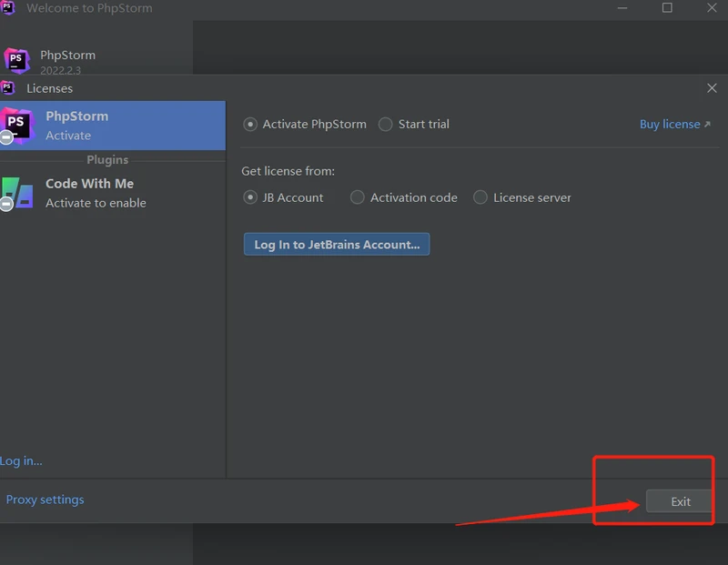Click the Code With Me plugin icon
Image resolution: width=728 pixels, height=565 pixels.
click(x=16, y=192)
